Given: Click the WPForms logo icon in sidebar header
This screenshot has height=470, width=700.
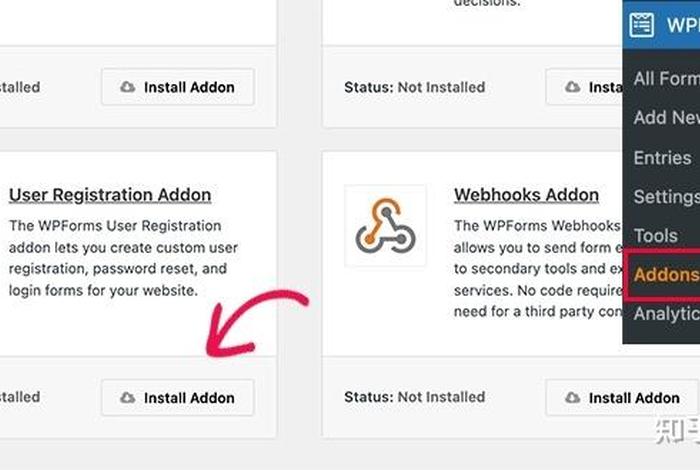Looking at the screenshot, I should click(641, 25).
